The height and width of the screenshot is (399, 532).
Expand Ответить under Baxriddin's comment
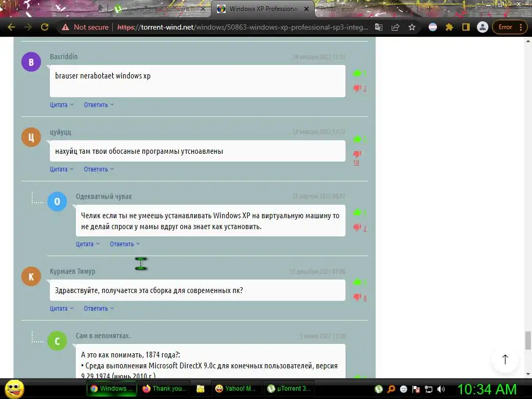point(99,105)
